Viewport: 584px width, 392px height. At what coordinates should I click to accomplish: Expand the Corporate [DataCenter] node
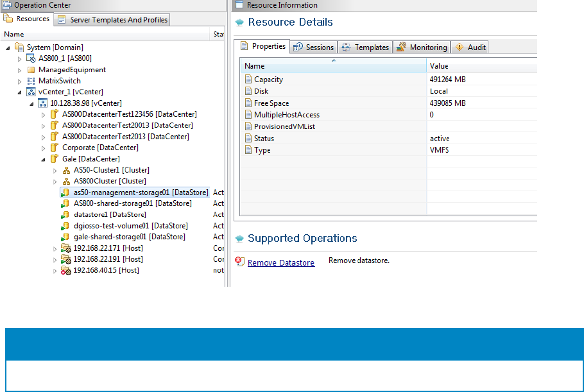point(43,148)
